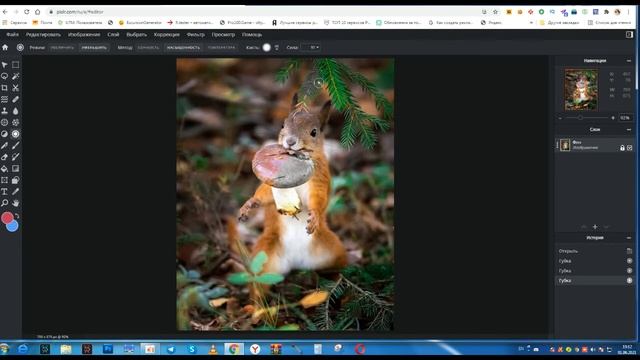The height and width of the screenshot is (360, 640).
Task: Select the flower-shaped Disperse tool
Action: pyautogui.click(x=16, y=122)
